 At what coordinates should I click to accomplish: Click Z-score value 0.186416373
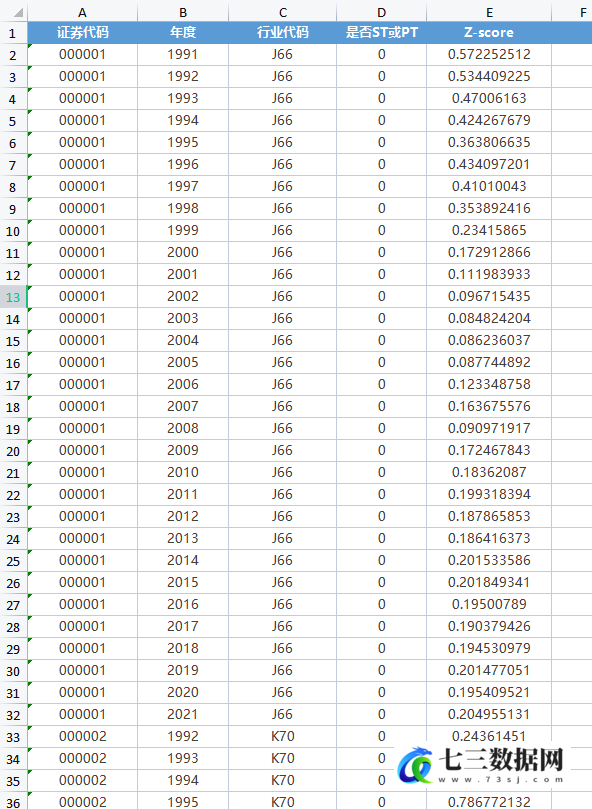point(489,538)
